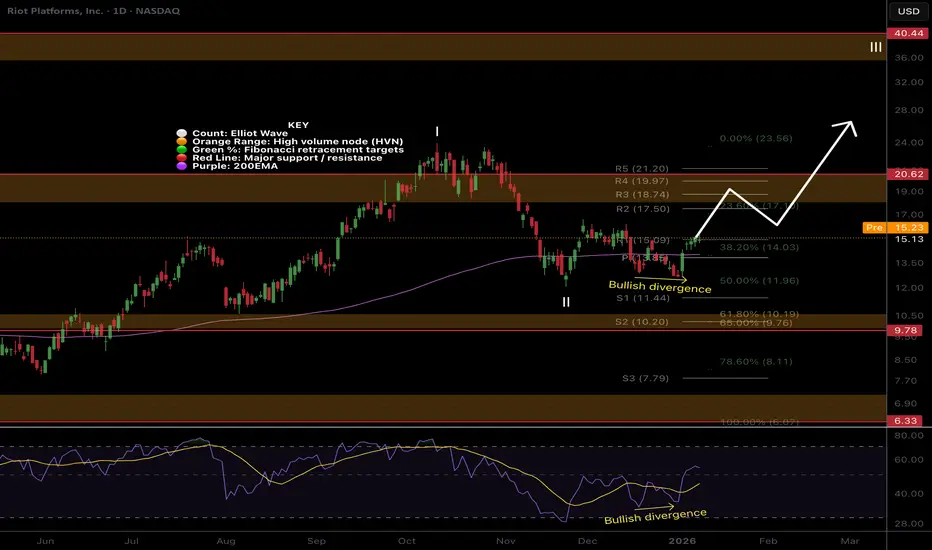Screen dimensions: 932x550
Task: Click the 0.00% (23.56) Fibonacci label
Action: click(x=755, y=139)
